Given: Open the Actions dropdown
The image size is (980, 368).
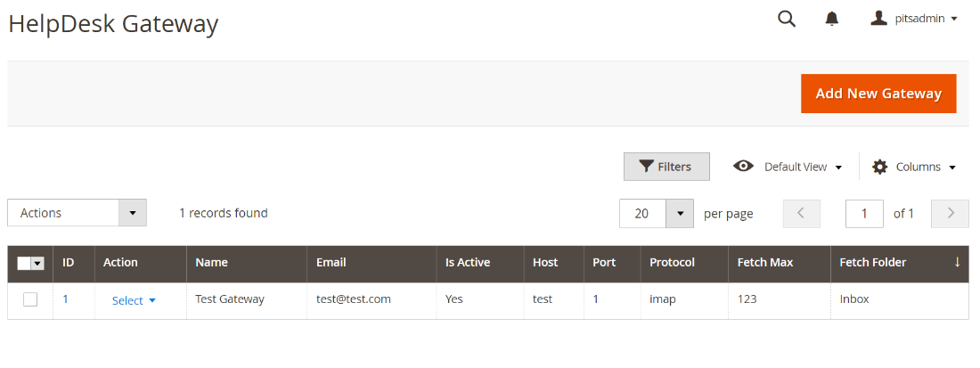Looking at the screenshot, I should click(77, 213).
